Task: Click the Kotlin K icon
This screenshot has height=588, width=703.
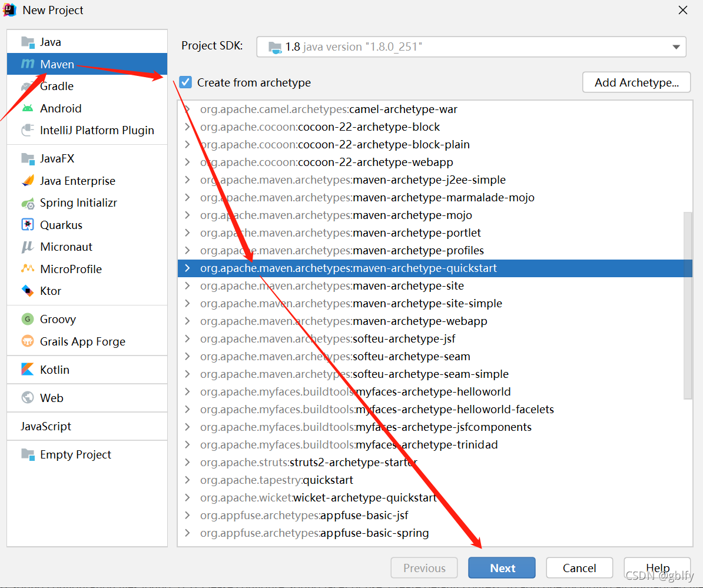Action: click(x=28, y=370)
